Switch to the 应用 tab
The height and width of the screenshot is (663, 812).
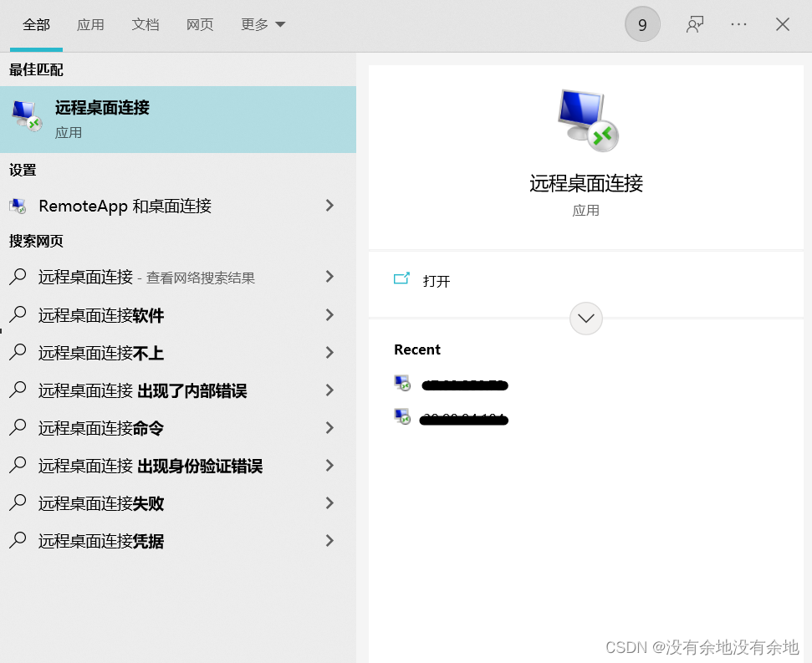pyautogui.click(x=90, y=24)
